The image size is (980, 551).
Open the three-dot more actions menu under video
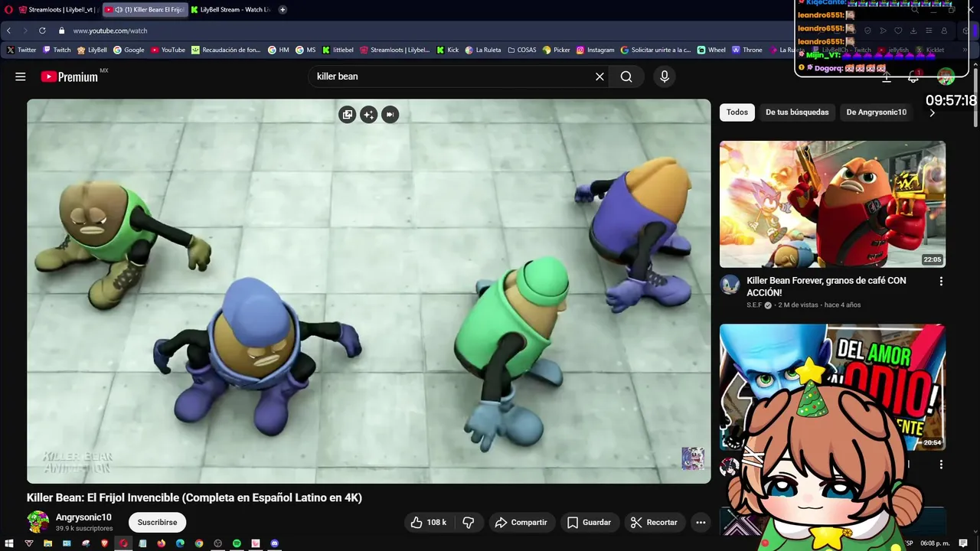pyautogui.click(x=701, y=523)
